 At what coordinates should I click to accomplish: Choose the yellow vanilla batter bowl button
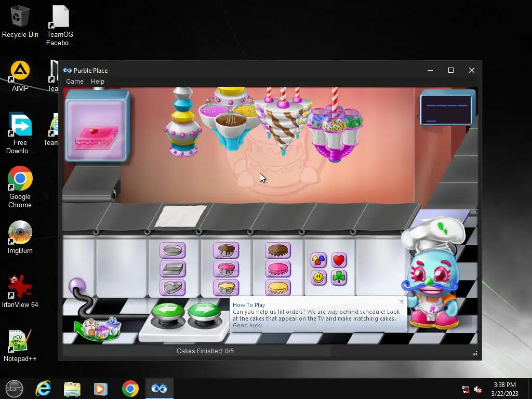pyautogui.click(x=226, y=287)
